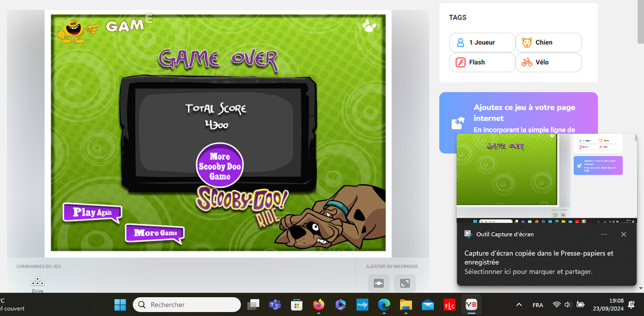Open the Windows Start menu
This screenshot has height=316, width=644.
[119, 305]
